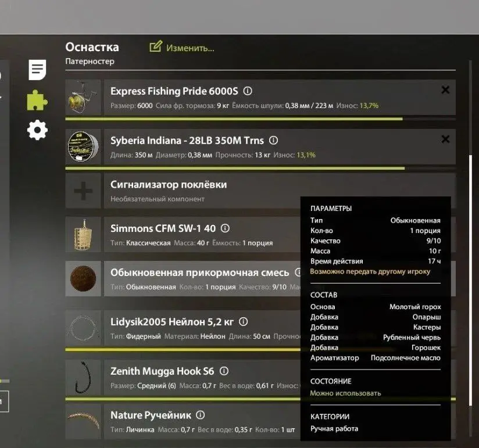Select the Express Fishing Pride 6000S title
Viewport: 479px width, 448px height.
tap(174, 91)
